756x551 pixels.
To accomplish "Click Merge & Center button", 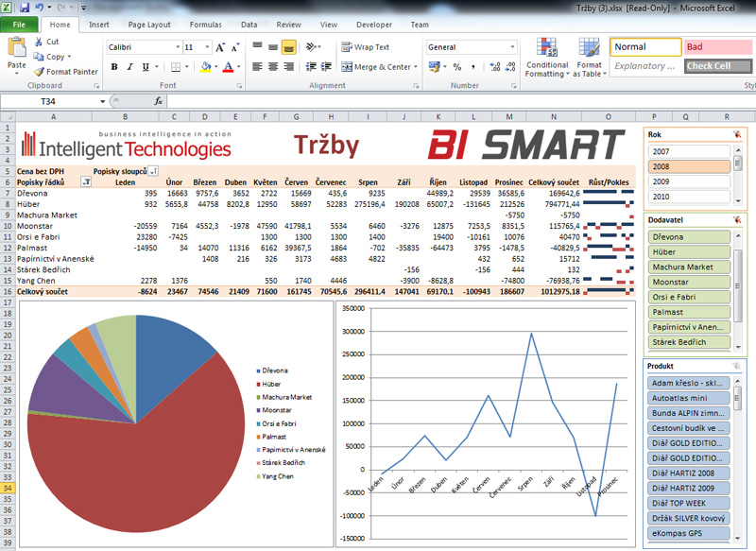I will 376,67.
